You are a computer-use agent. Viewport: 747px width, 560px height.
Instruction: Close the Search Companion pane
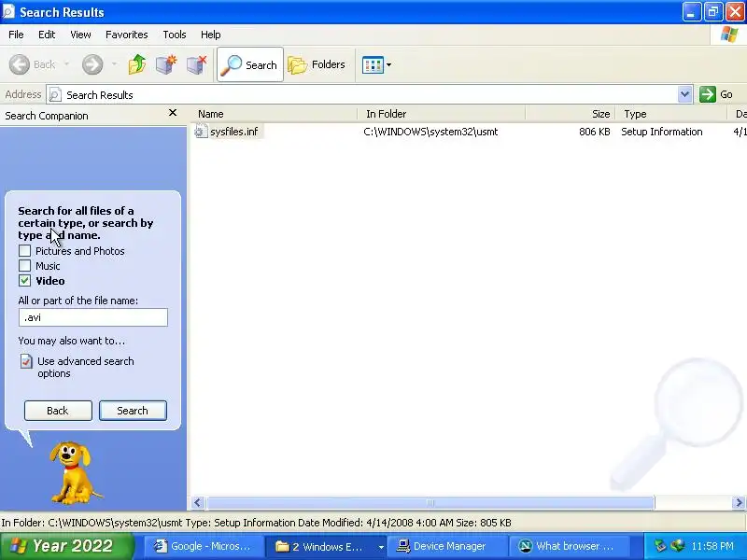click(x=173, y=113)
